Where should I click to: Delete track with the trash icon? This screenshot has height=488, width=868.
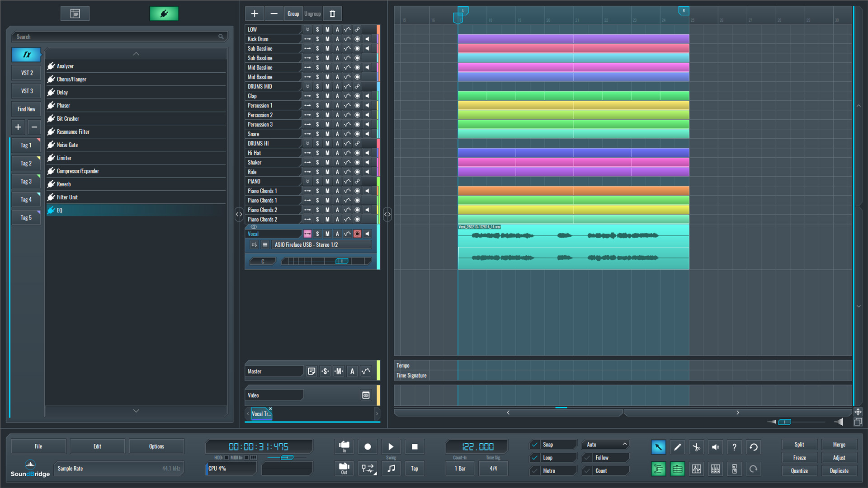click(332, 14)
